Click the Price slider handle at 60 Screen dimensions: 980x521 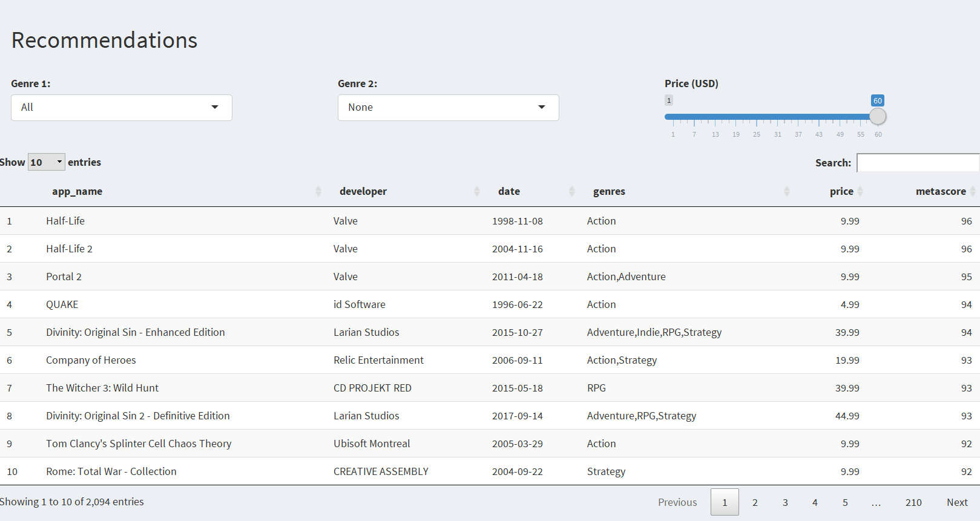(878, 116)
